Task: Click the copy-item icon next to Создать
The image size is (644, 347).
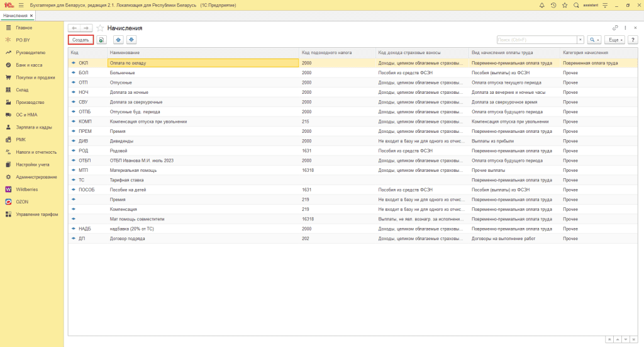Action: tap(101, 40)
